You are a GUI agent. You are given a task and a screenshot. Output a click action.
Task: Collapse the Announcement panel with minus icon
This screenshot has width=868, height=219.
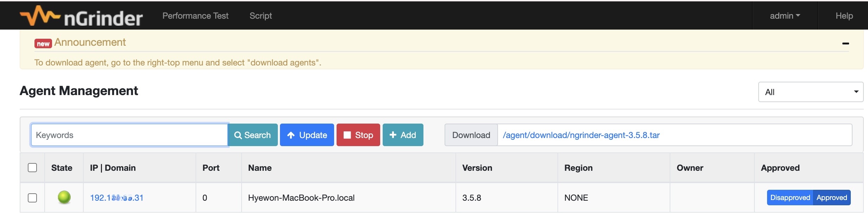[x=845, y=43]
